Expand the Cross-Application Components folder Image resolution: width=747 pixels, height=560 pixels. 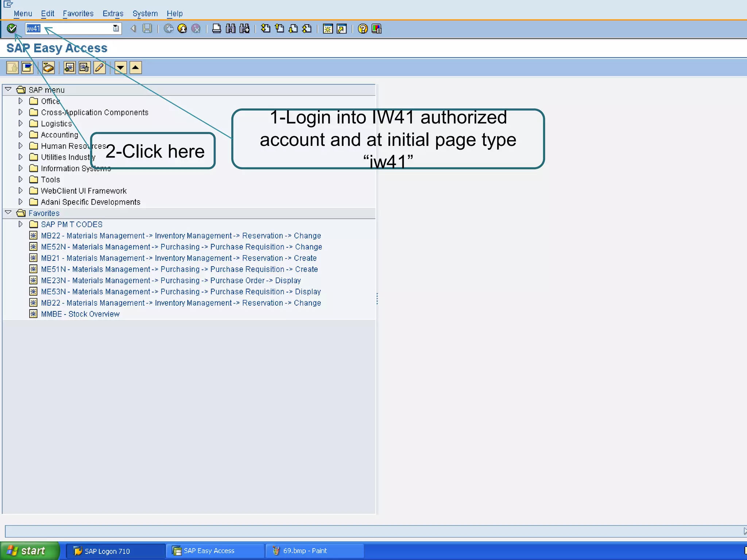[20, 112]
